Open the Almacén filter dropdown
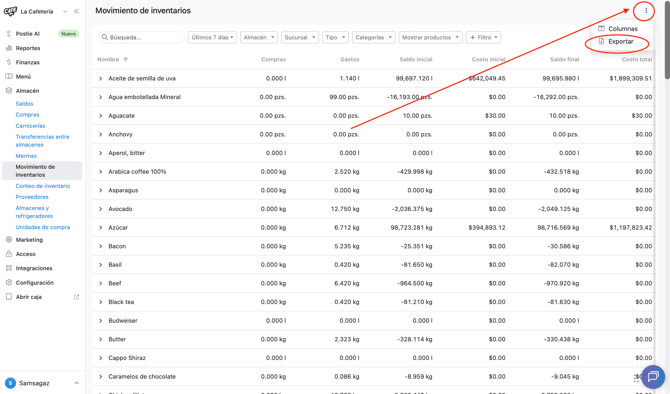The width and height of the screenshot is (670, 394). (259, 38)
